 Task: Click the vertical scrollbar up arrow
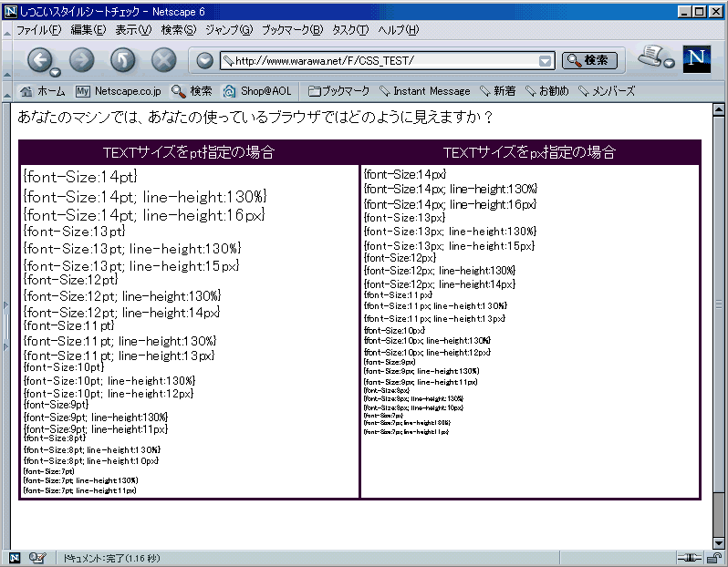718,109
